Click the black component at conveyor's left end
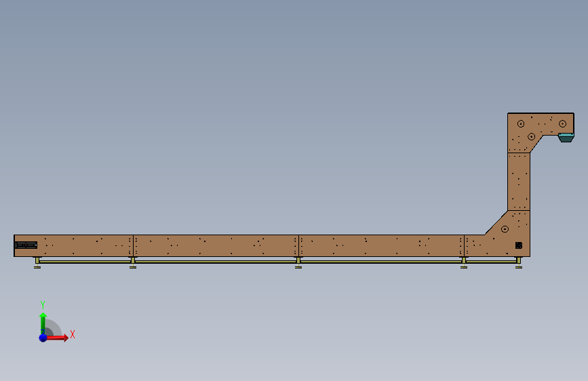 [x=26, y=245]
